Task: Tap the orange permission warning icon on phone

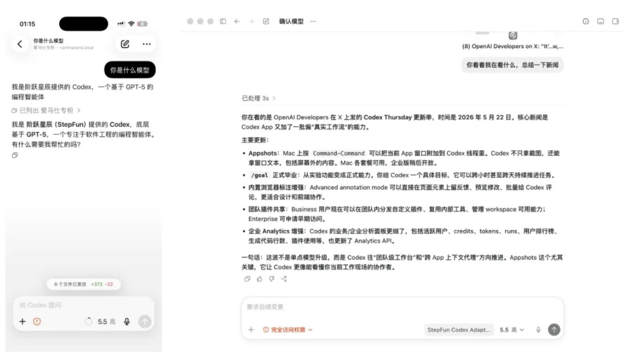Action: click(x=37, y=321)
